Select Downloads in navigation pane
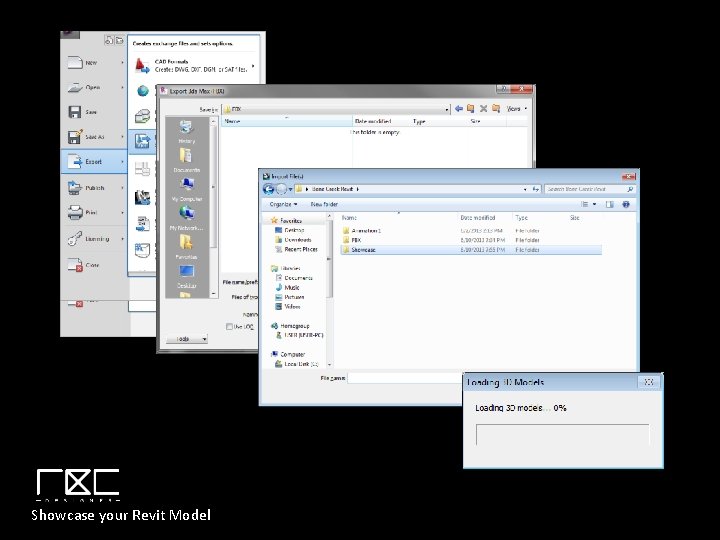 (293, 240)
